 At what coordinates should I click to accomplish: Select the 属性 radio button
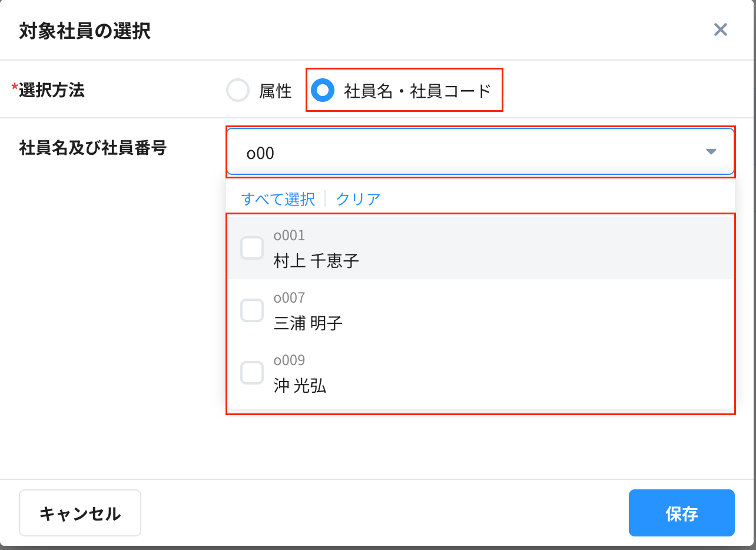coord(238,91)
